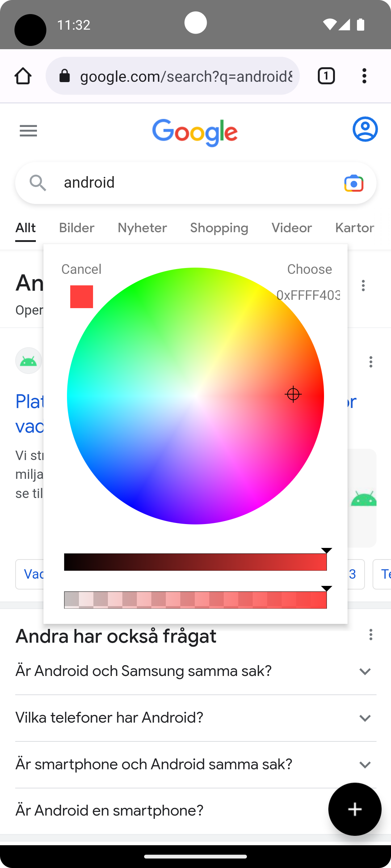Open Google Lens camera search
The height and width of the screenshot is (868, 391).
coord(354,183)
